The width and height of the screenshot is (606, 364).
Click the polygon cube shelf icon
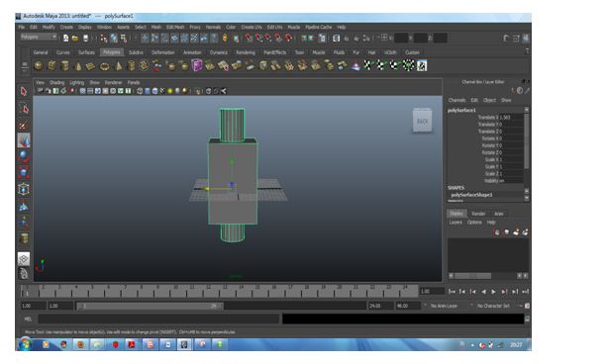(x=51, y=65)
